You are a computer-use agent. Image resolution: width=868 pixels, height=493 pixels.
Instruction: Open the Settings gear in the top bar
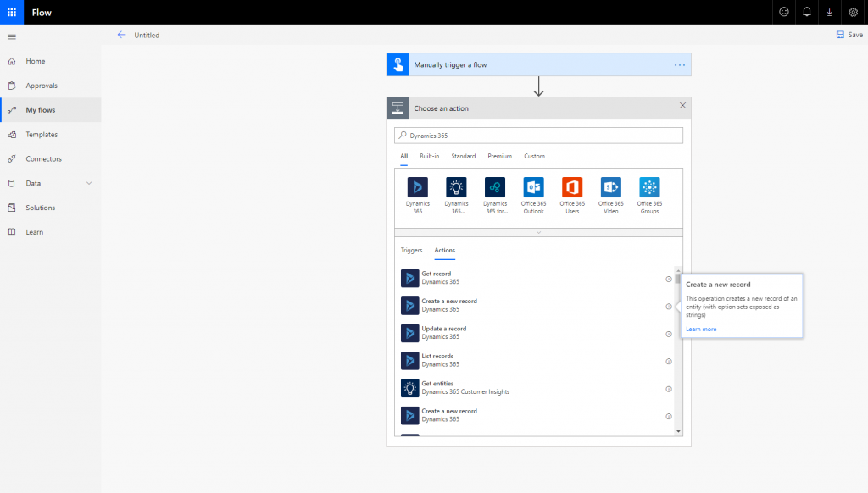tap(853, 12)
